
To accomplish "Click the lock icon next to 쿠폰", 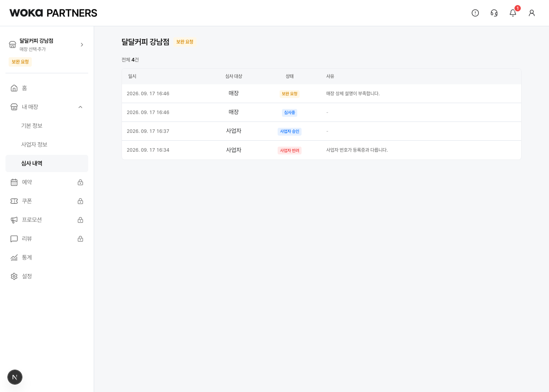I will pyautogui.click(x=80, y=201).
